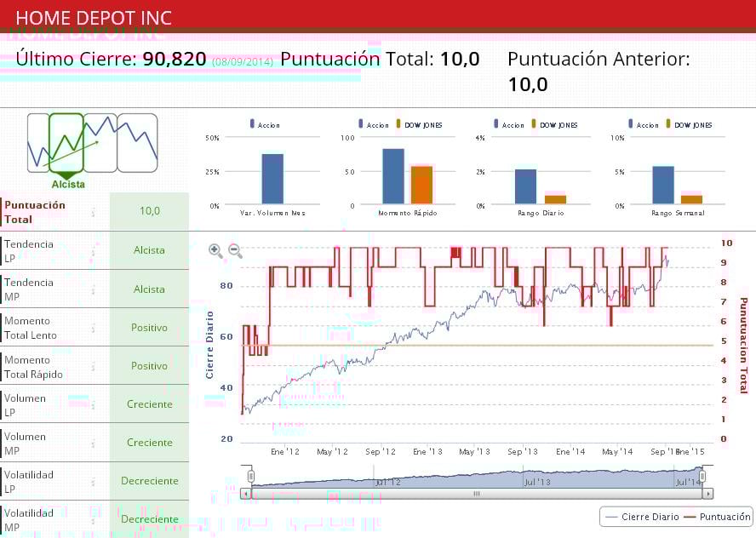Click the navigator scrollbar thumb grip

pos(477,494)
